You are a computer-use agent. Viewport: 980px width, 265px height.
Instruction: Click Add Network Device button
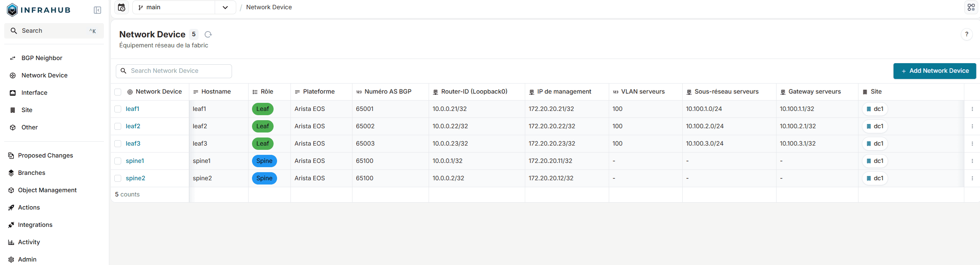point(935,71)
